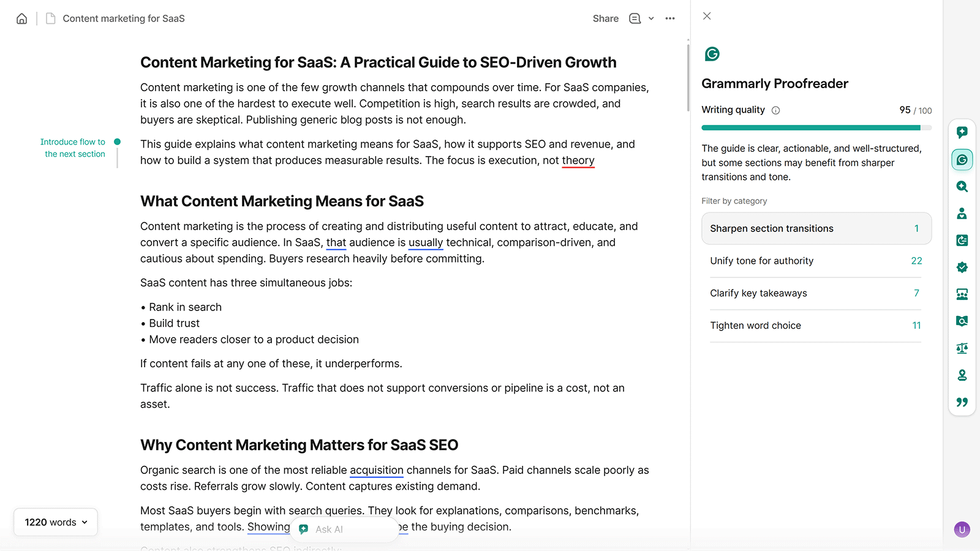Open the citations quote-marks tool icon

tap(962, 402)
